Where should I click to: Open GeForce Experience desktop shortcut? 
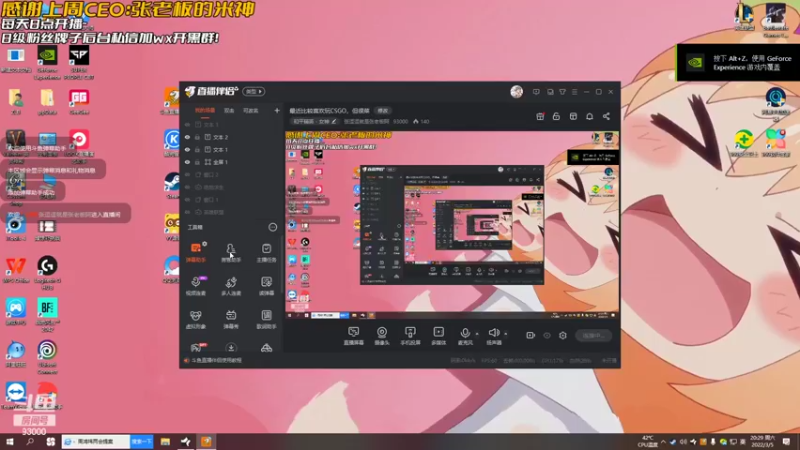[47, 63]
